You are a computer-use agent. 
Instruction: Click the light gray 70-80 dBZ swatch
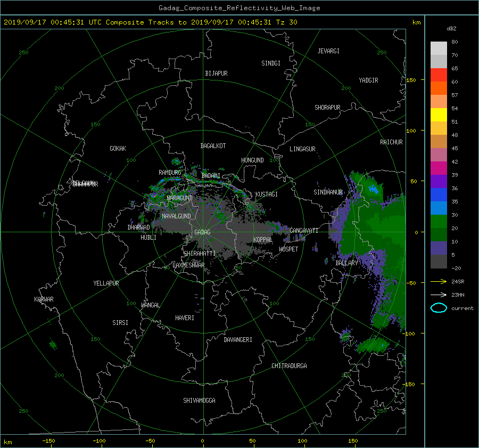[x=439, y=48]
